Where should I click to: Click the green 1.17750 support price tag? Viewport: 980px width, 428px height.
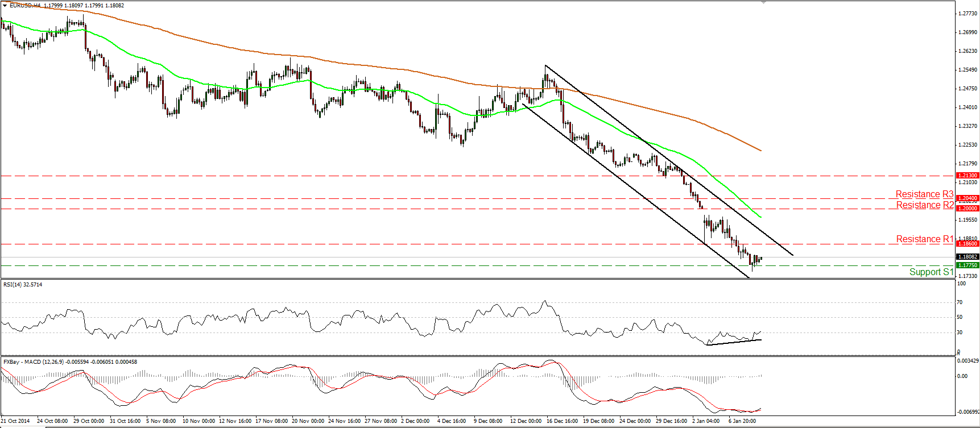click(x=967, y=265)
